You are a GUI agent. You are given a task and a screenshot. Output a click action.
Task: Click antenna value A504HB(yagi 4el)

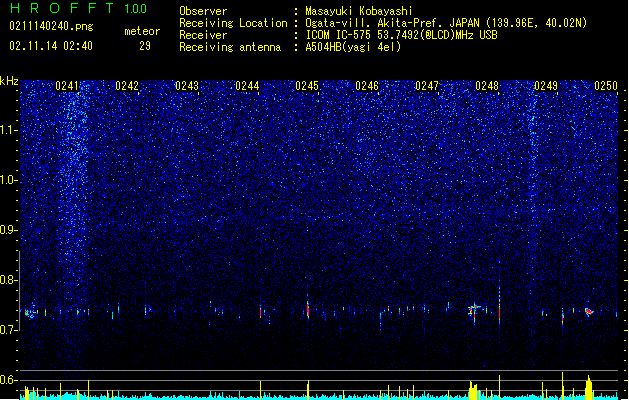pos(353,47)
